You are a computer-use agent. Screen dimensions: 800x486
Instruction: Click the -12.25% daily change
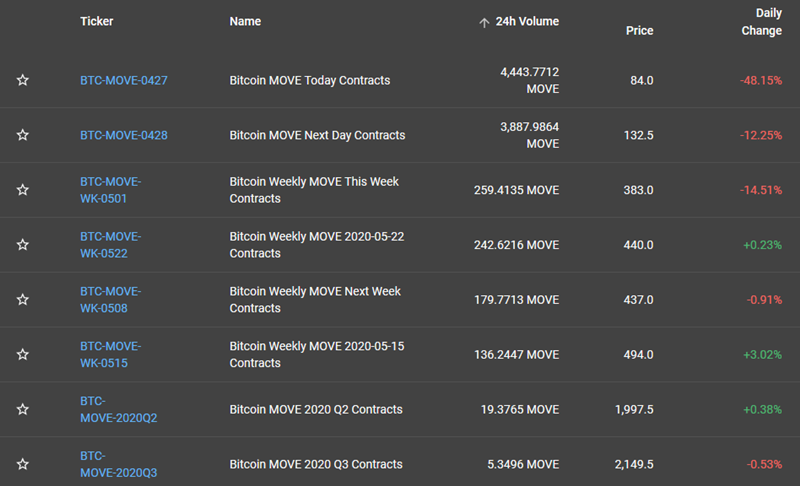(x=761, y=135)
